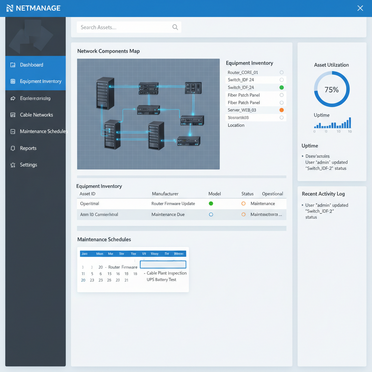
Task: Click the NETMANAGE logo in the title bar
Action: coord(33,8)
